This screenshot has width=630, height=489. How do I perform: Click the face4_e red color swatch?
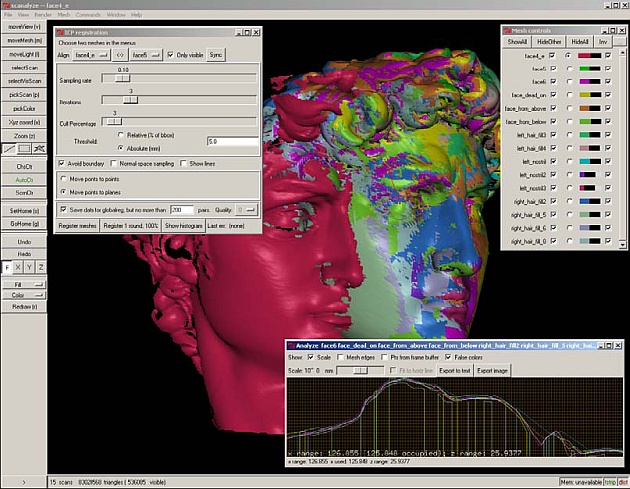pos(589,55)
